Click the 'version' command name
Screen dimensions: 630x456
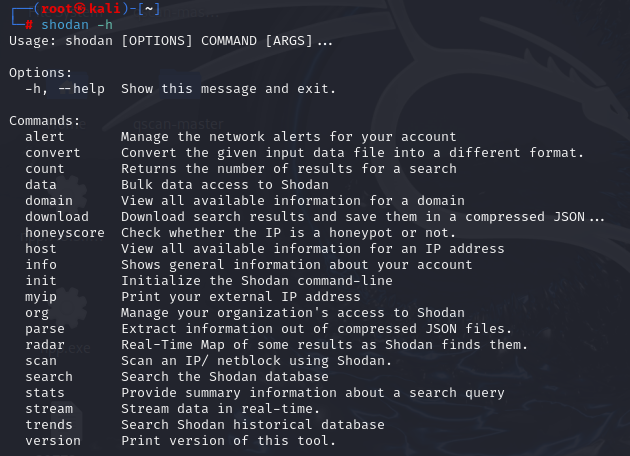[x=53, y=441]
